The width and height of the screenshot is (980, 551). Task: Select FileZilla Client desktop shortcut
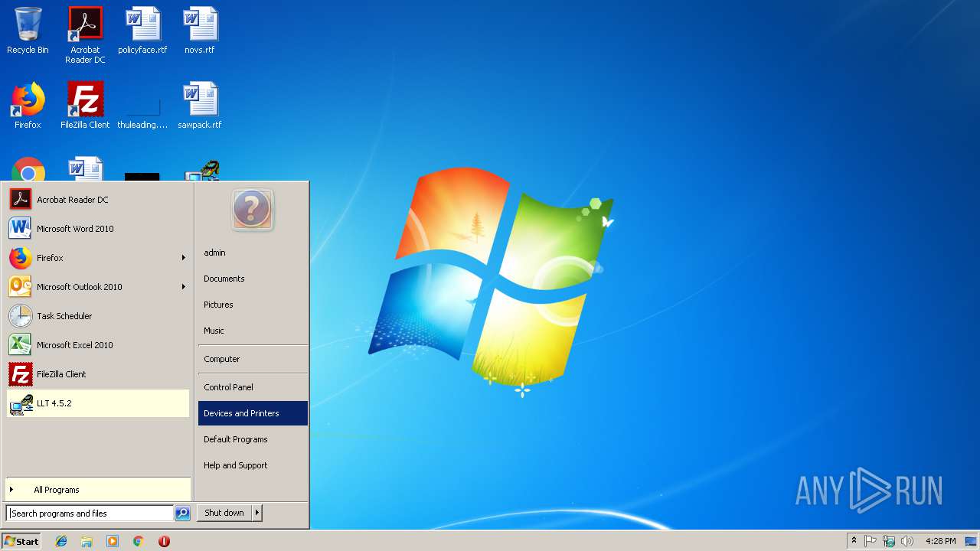coord(85,106)
